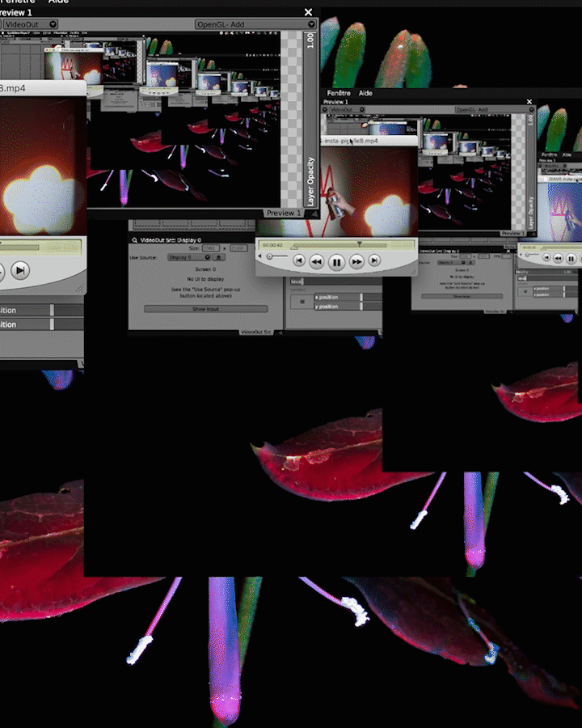Open OpenGL- Add dropdown in the nested Preview 1 window
The width and height of the screenshot is (582, 728).
pos(493,109)
